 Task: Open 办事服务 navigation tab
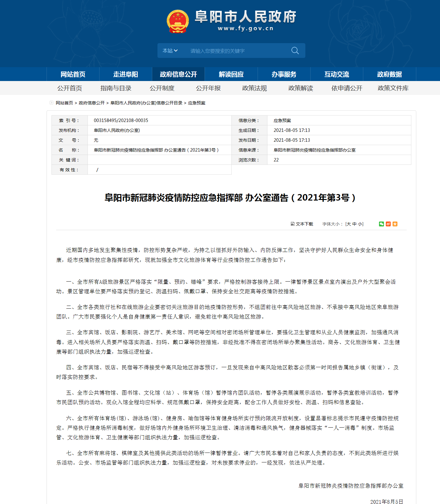284,74
